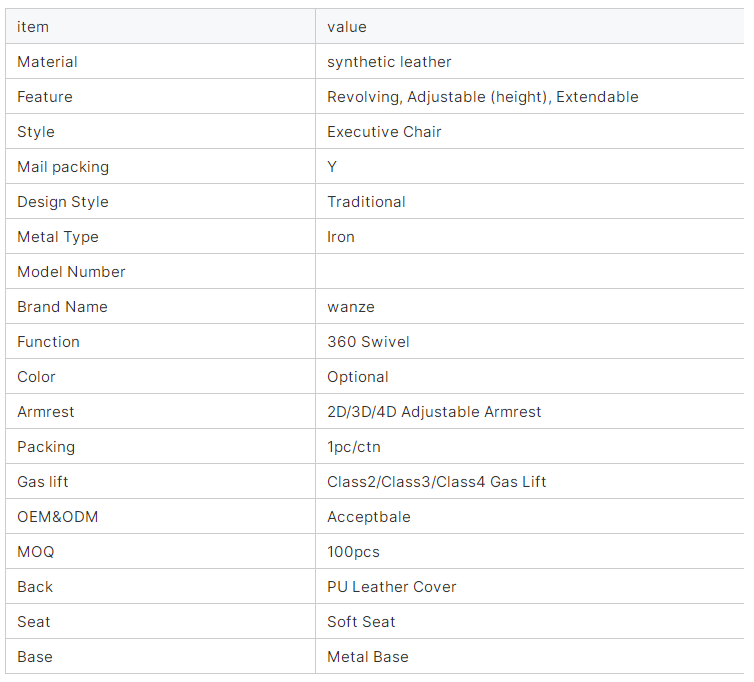Click the 'Mail packing' row label
The height and width of the screenshot is (682, 754).
coord(63,167)
